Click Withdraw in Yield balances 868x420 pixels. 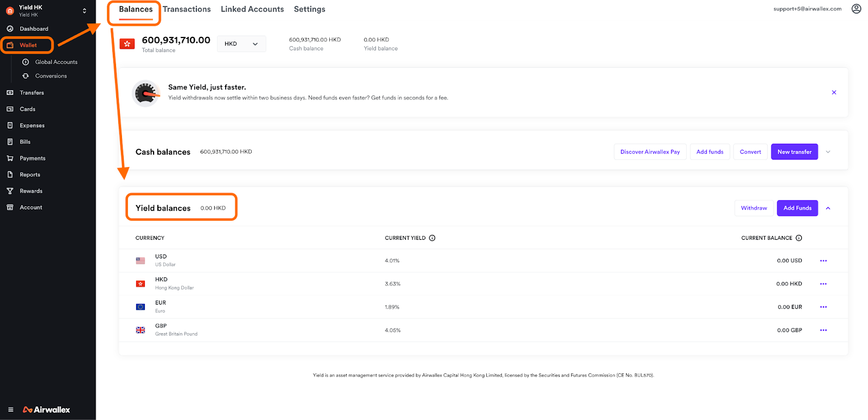tap(754, 208)
